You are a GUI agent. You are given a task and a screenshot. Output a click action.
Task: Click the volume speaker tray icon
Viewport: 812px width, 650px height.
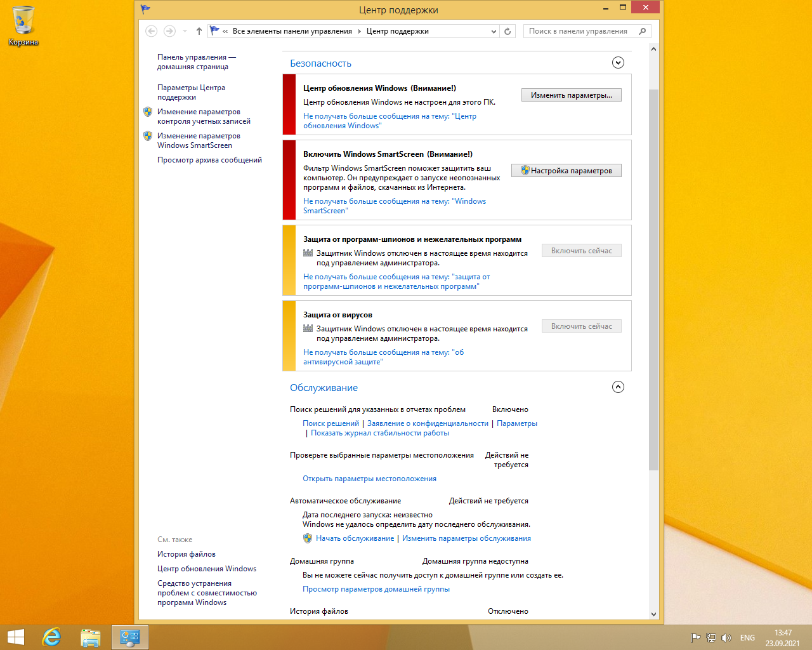point(726,637)
